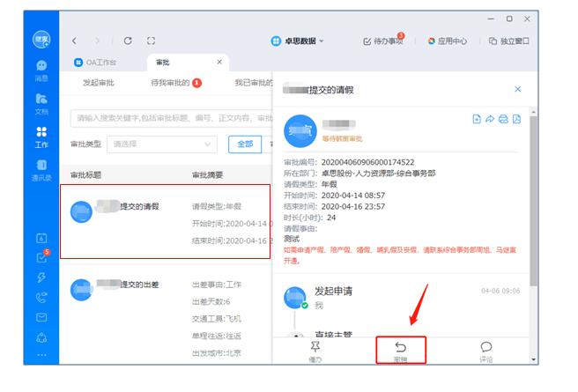Click the user avatar atop the sidebar
Image resolution: width=578 pixels, height=392 pixels.
click(x=41, y=40)
